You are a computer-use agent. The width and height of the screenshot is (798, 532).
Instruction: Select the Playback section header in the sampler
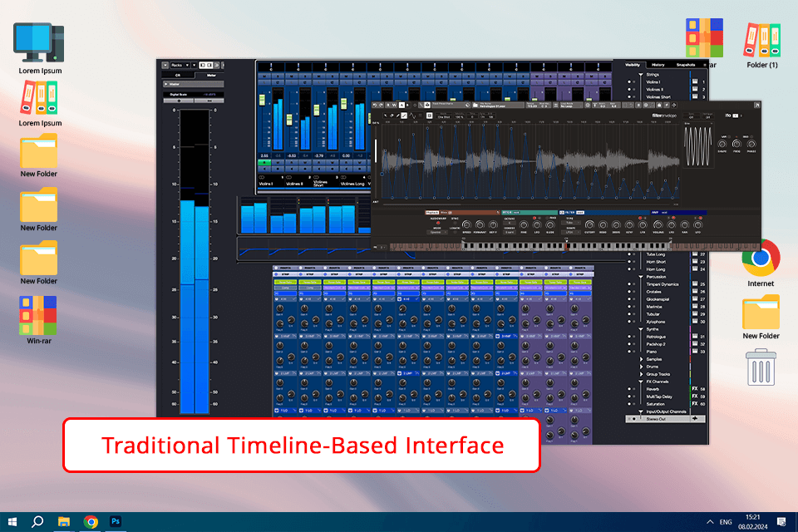pos(432,212)
